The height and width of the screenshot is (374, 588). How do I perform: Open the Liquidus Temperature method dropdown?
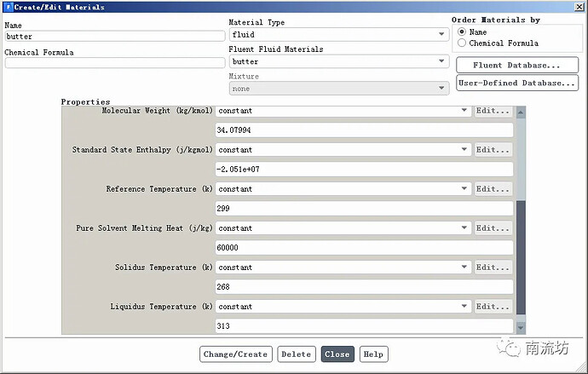(x=343, y=307)
